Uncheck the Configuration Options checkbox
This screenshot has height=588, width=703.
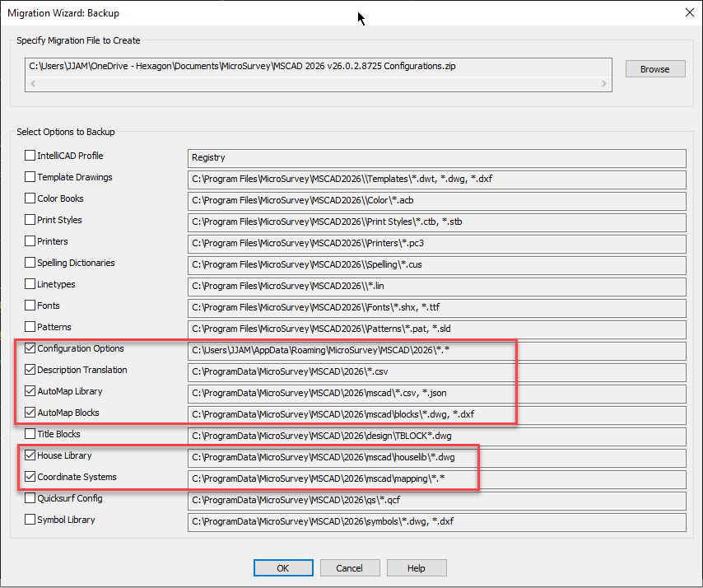point(30,348)
